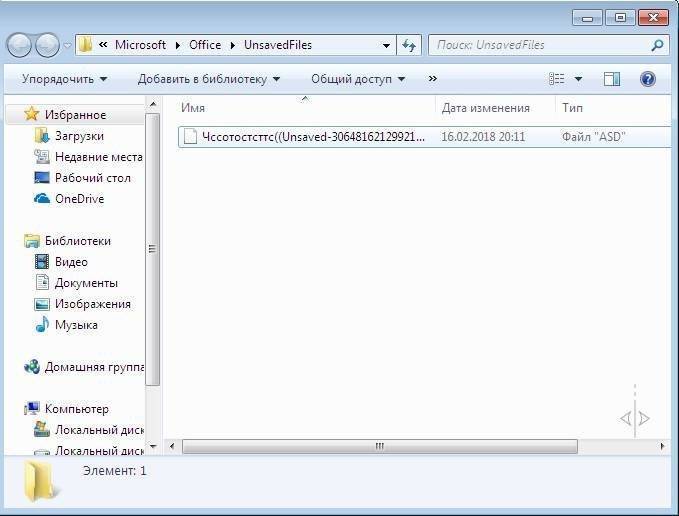Click the magnifier search icon

pyautogui.click(x=657, y=45)
